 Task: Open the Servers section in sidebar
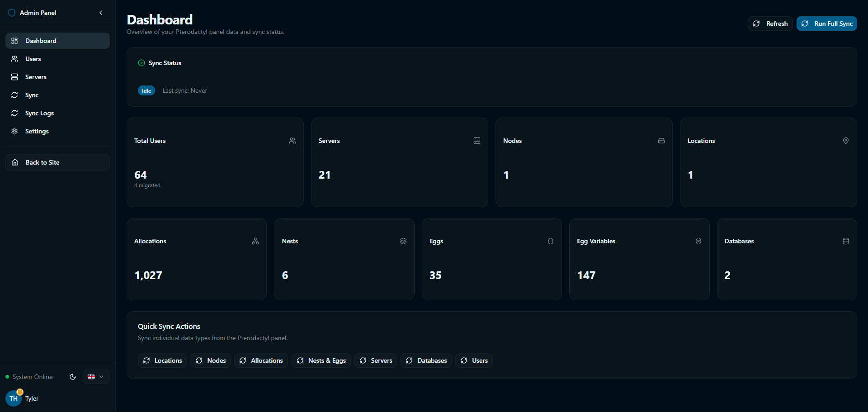point(57,77)
